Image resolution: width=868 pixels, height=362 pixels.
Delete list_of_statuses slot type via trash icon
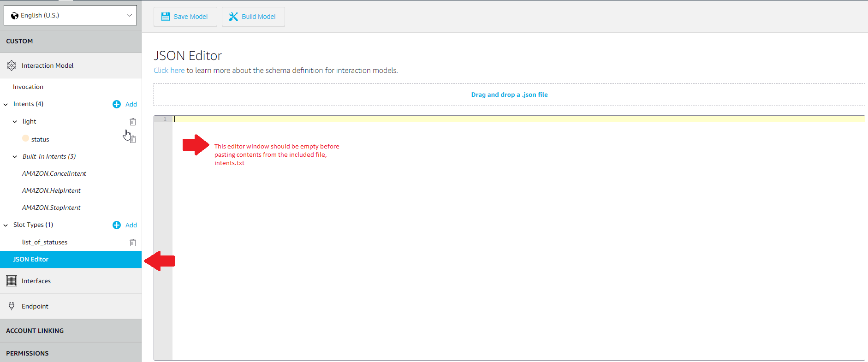[133, 243]
